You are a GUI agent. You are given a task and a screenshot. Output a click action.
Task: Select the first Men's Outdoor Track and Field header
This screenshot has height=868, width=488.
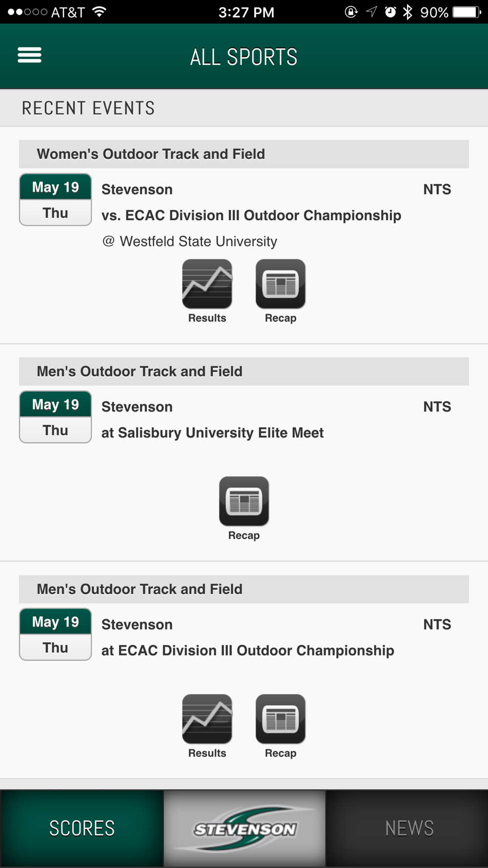[x=244, y=372]
